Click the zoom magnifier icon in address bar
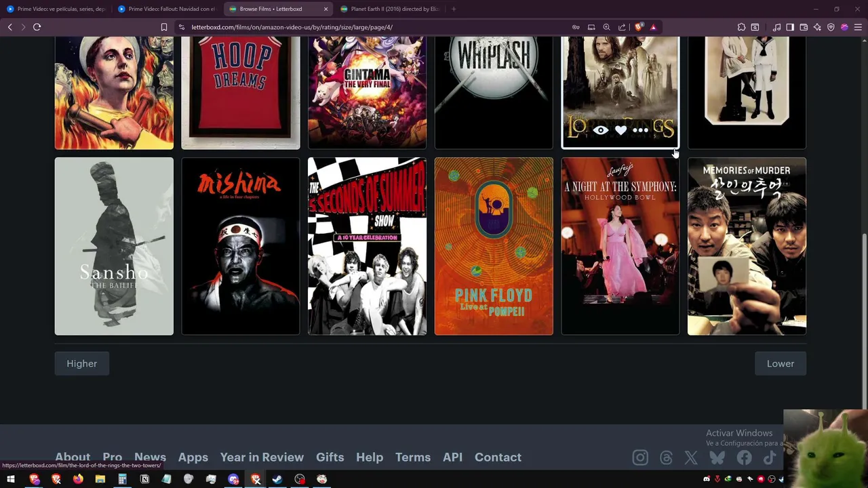Image resolution: width=868 pixels, height=488 pixels. [606, 27]
